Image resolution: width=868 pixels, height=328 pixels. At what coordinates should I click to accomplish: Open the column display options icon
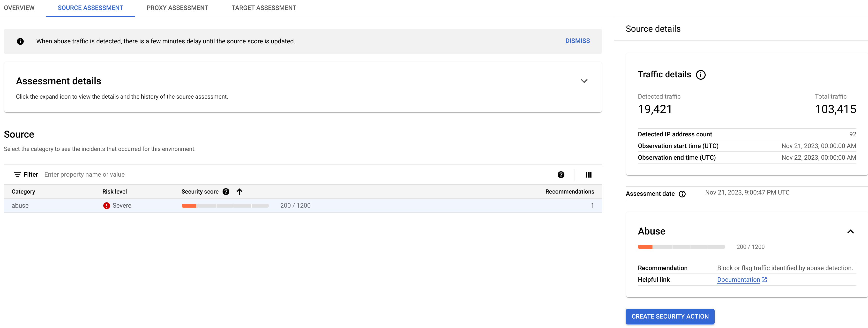coord(589,174)
